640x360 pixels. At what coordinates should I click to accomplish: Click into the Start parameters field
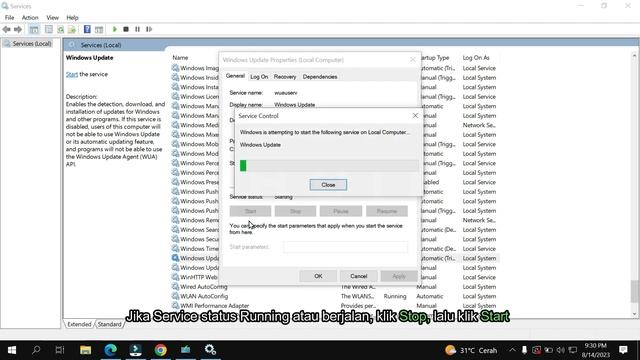[x=345, y=247]
